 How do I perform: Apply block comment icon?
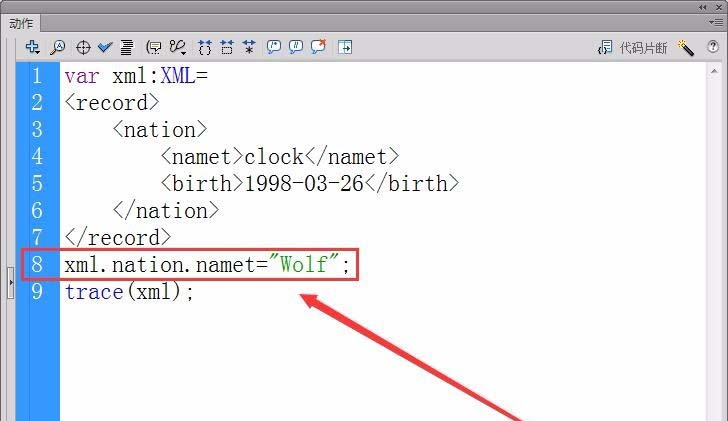[273, 47]
